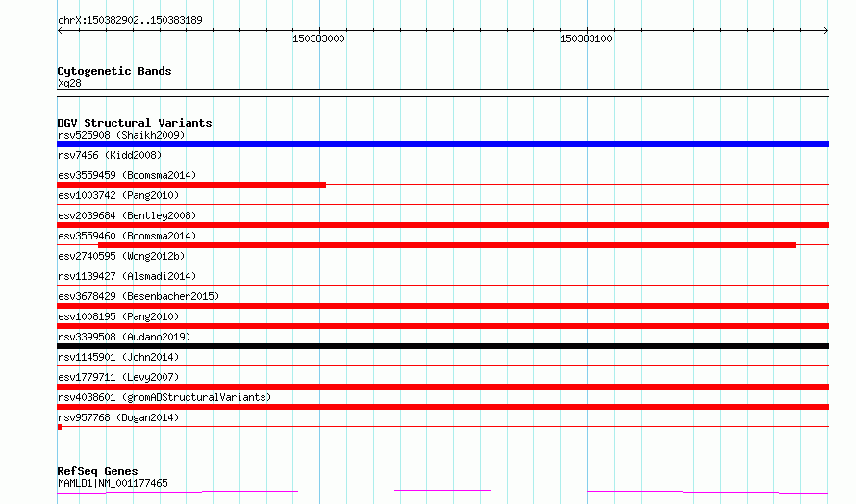Open variant esv3559460 (Boomsma2014) label

click(127, 236)
